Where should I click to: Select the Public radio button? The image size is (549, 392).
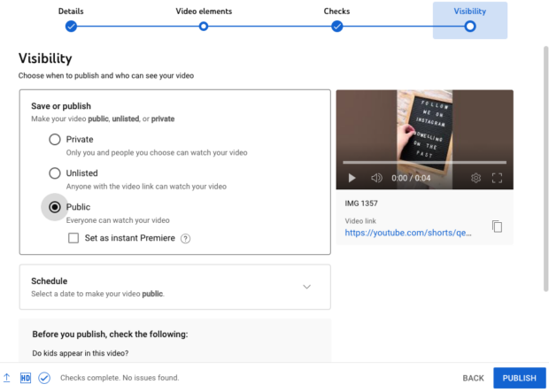(55, 207)
